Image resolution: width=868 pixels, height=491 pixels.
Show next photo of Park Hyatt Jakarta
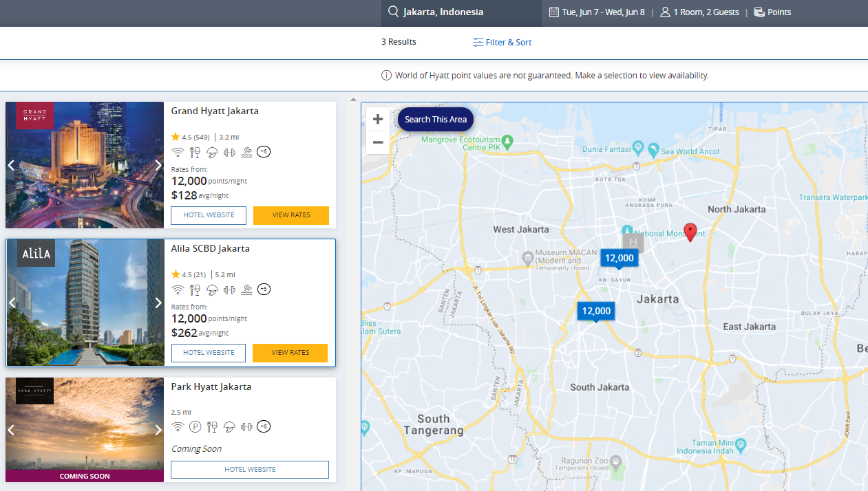point(158,430)
